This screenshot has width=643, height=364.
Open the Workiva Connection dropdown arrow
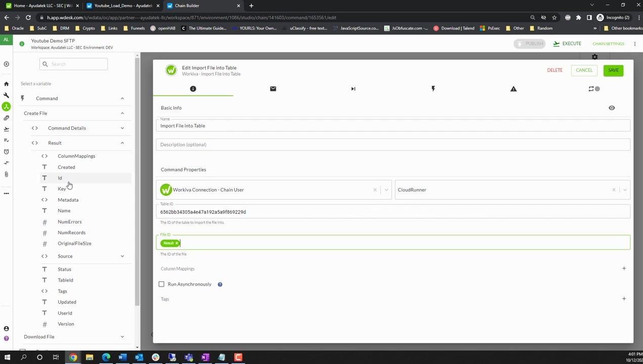pyautogui.click(x=387, y=190)
